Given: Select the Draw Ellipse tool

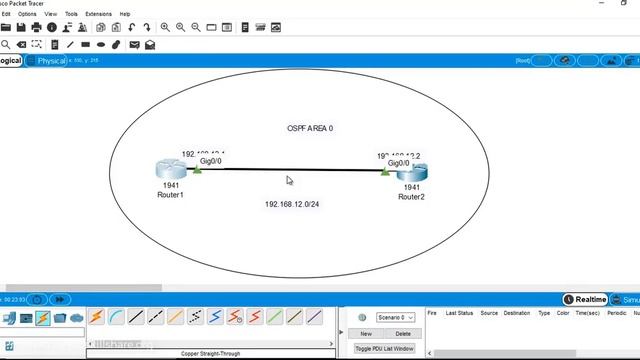Looking at the screenshot, I should [x=101, y=44].
